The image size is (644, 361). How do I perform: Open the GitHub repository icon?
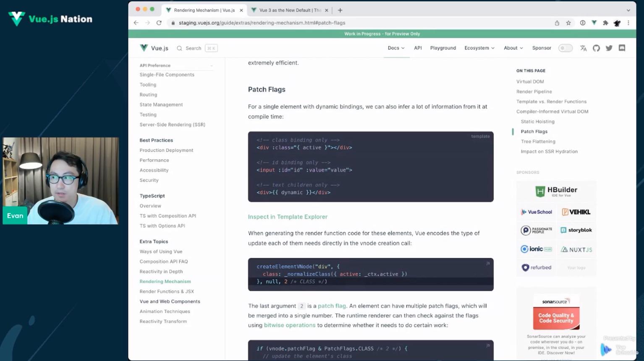[x=596, y=48]
